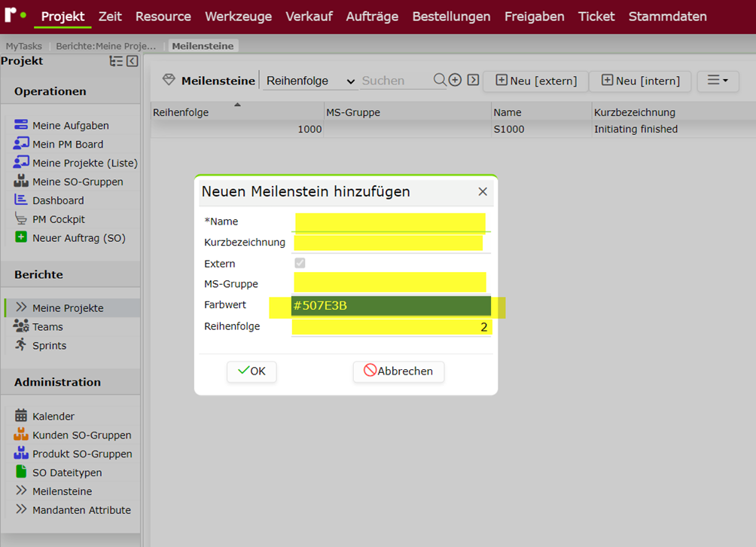756x547 pixels.
Task: Open the hamburger options menu
Action: (x=718, y=80)
